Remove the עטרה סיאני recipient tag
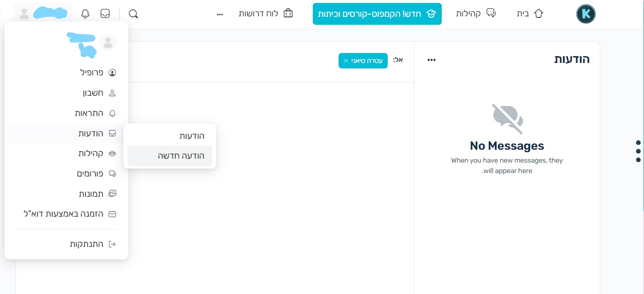This screenshot has width=644, height=294. click(x=346, y=60)
